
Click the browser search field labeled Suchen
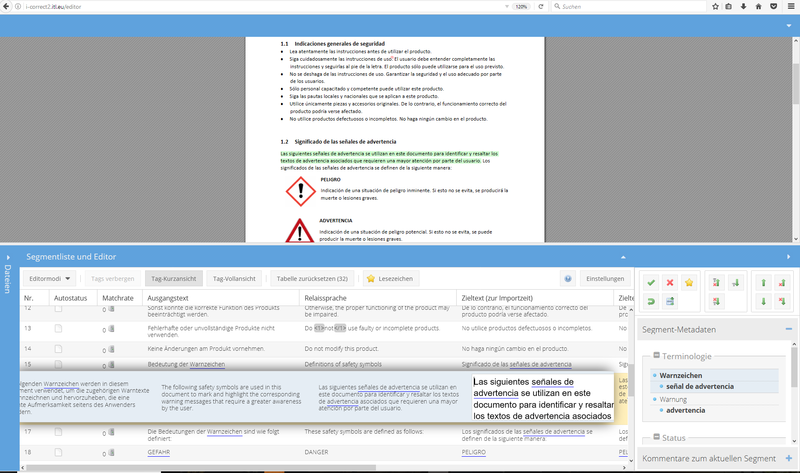(x=630, y=7)
